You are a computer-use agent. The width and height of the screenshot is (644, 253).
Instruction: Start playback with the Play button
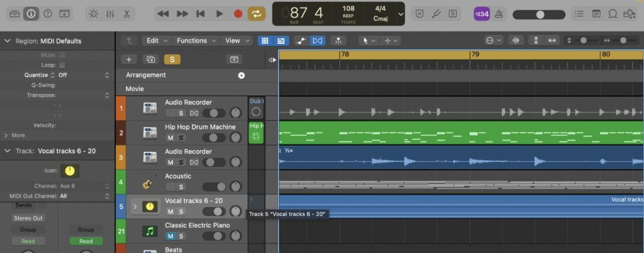click(x=219, y=14)
